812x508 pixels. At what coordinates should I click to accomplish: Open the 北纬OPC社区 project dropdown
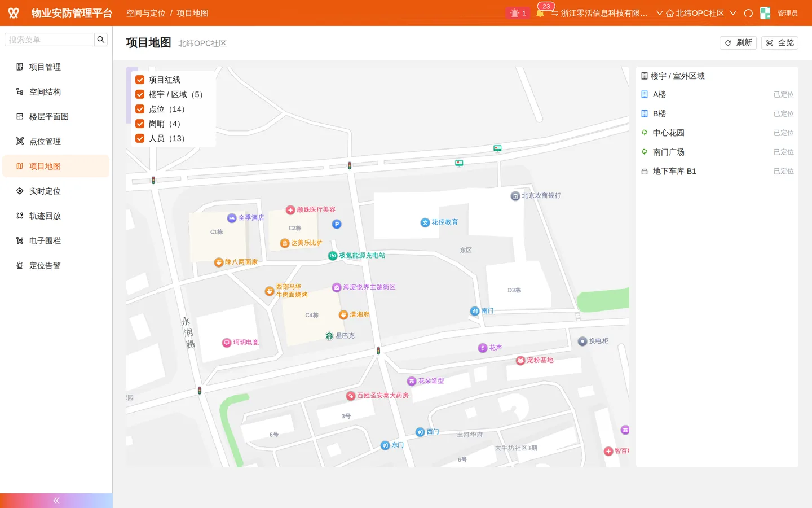701,13
